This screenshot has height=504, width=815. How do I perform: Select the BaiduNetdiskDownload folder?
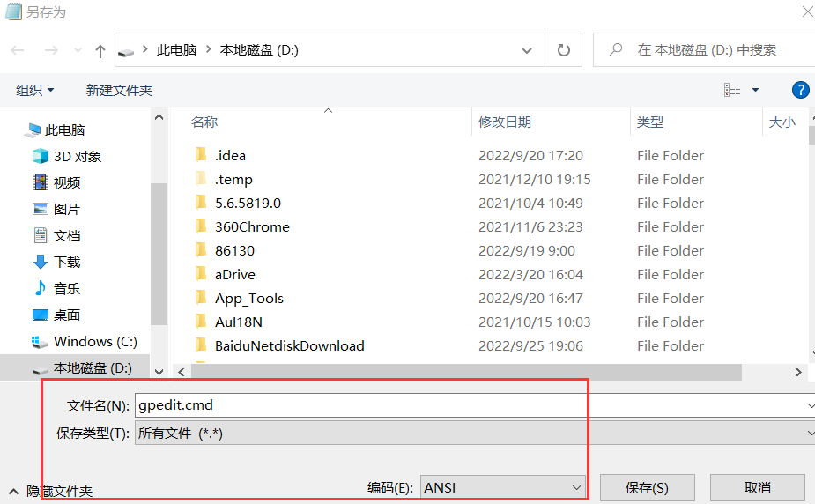[290, 346]
